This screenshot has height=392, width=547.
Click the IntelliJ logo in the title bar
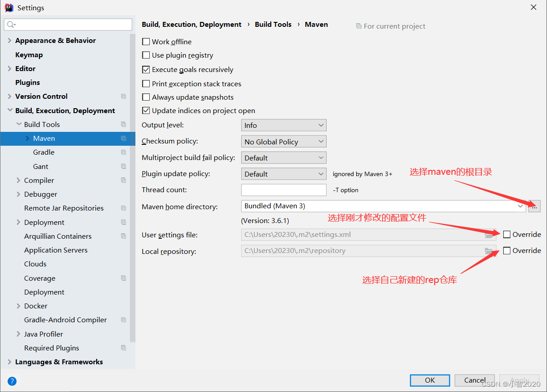(x=8, y=8)
